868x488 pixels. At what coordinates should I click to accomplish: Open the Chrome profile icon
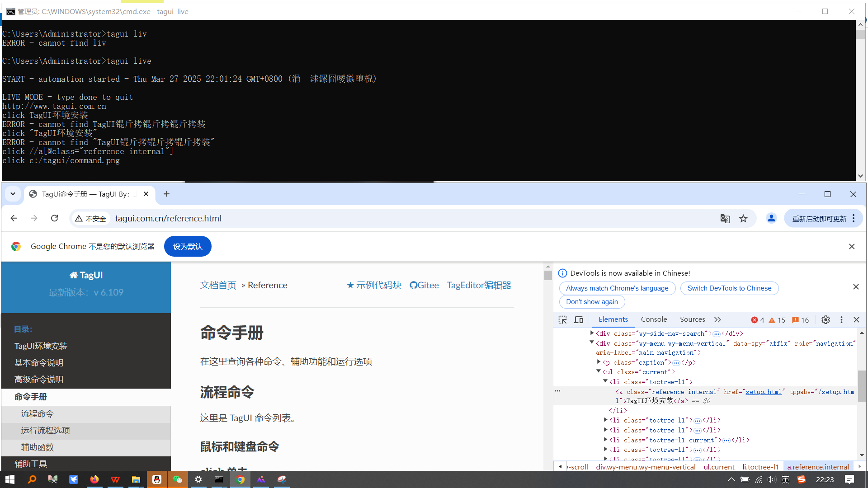(771, 218)
